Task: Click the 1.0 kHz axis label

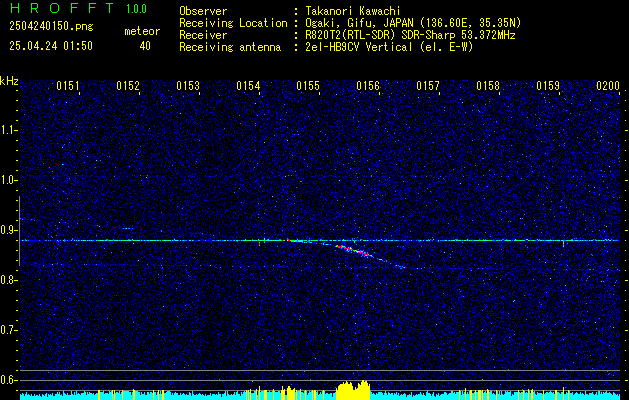Action: coord(8,180)
